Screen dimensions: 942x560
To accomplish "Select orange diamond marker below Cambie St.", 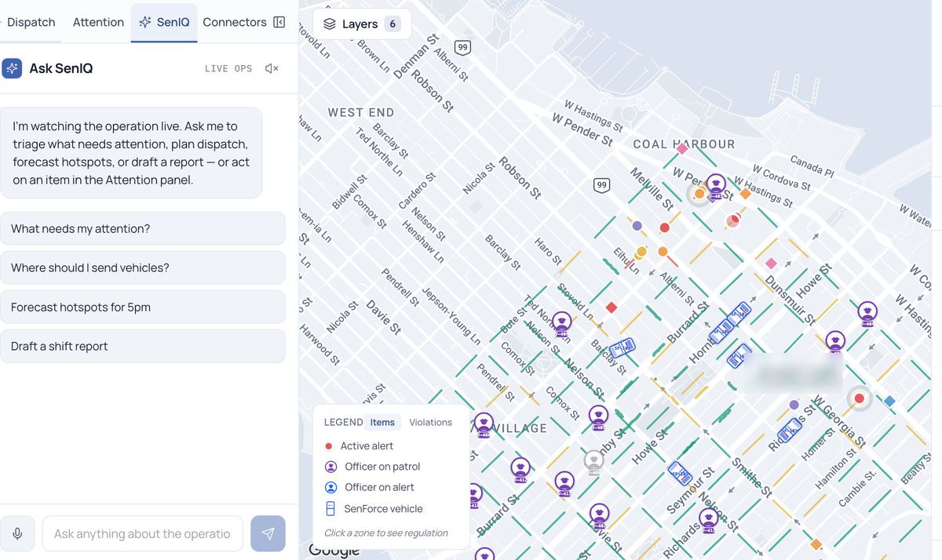I will tap(816, 544).
